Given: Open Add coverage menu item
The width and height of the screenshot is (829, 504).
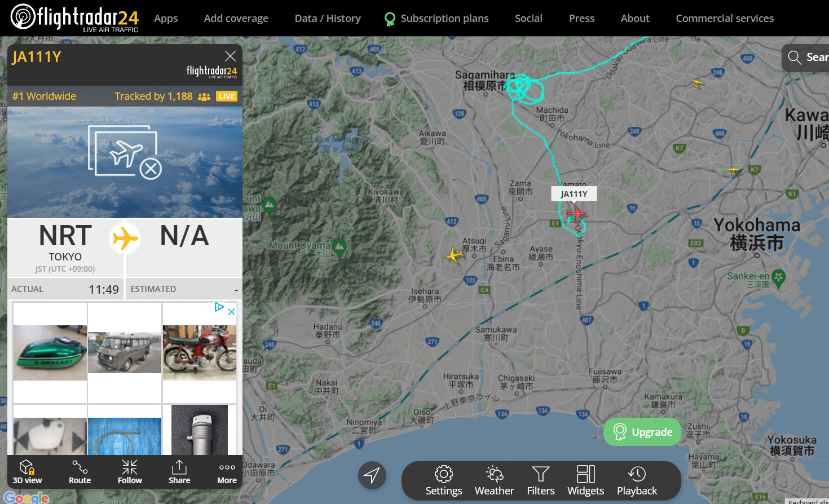Looking at the screenshot, I should point(236,18).
